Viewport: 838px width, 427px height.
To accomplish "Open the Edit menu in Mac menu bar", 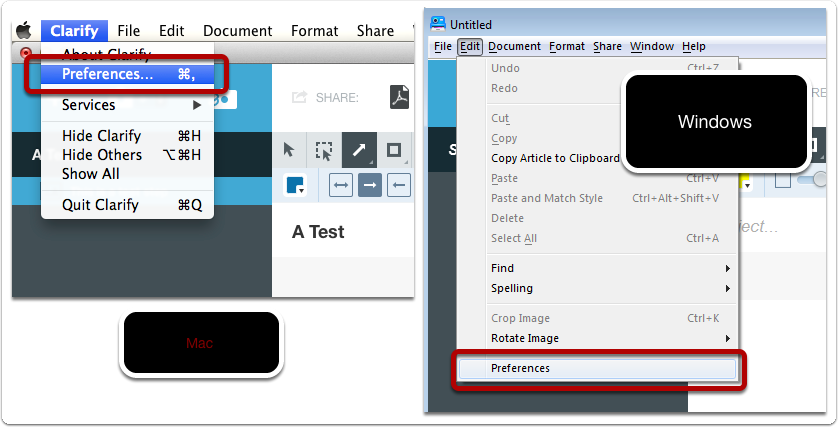I will point(172,31).
